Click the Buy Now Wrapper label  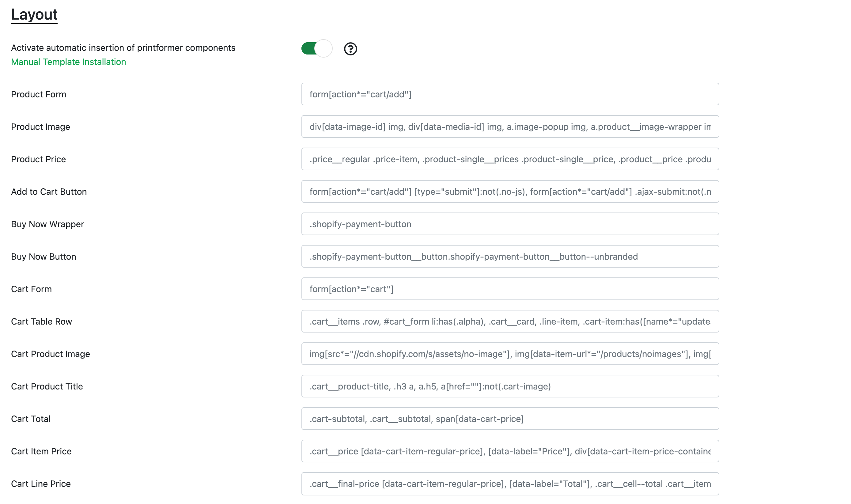coord(47,224)
